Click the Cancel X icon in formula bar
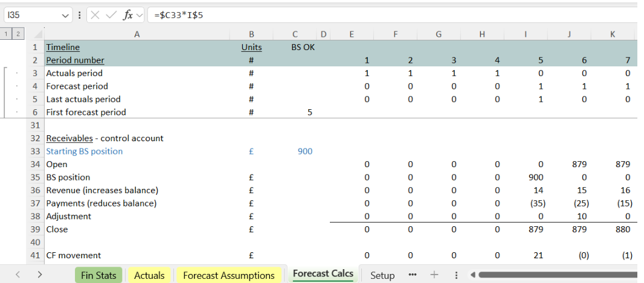 click(x=95, y=15)
